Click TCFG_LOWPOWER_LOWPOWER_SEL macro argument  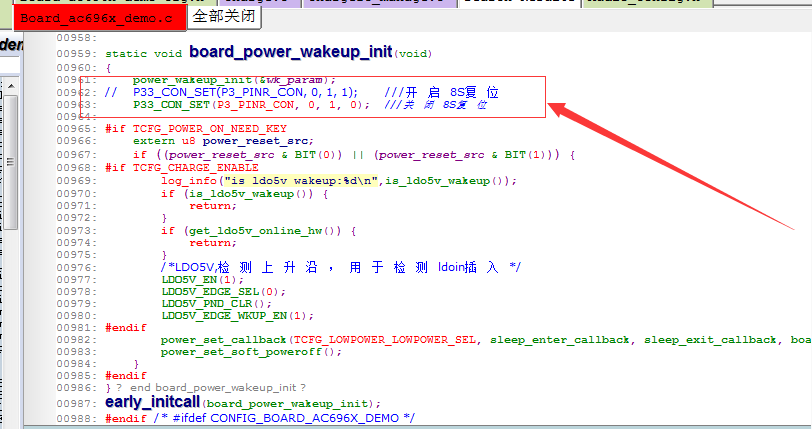[x=384, y=340]
